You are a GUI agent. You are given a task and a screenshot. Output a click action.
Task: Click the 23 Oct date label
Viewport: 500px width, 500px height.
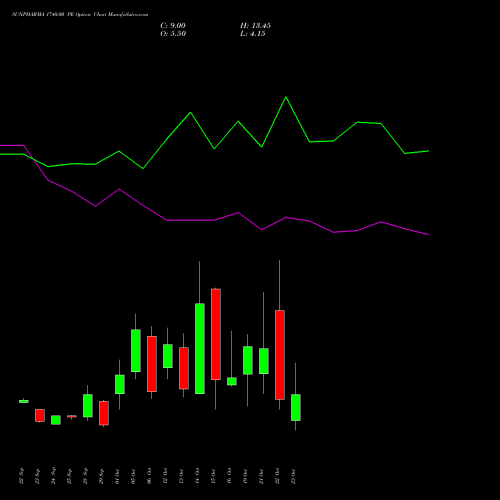(294, 476)
